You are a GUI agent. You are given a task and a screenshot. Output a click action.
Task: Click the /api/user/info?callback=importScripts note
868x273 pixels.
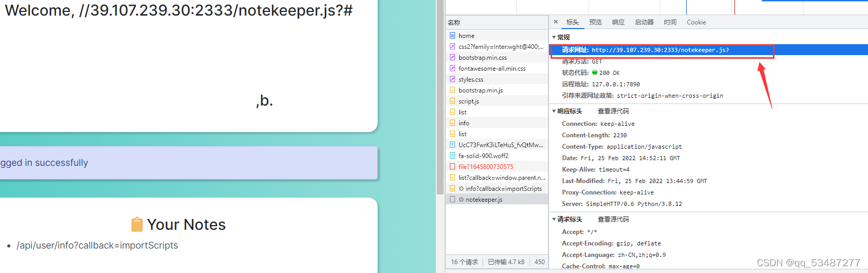(x=97, y=245)
